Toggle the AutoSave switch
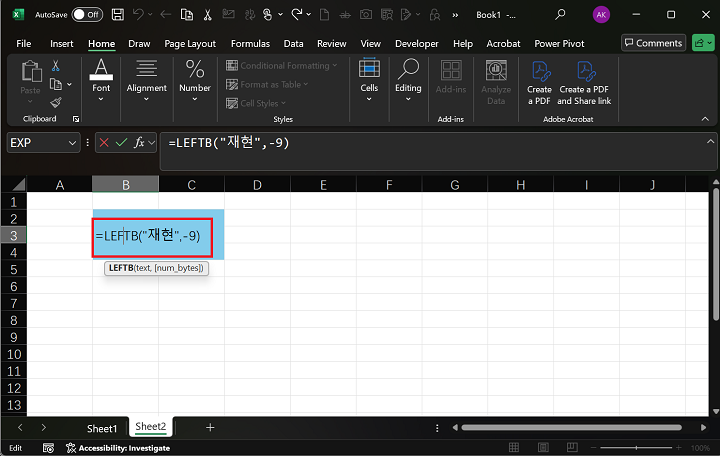 tap(87, 15)
